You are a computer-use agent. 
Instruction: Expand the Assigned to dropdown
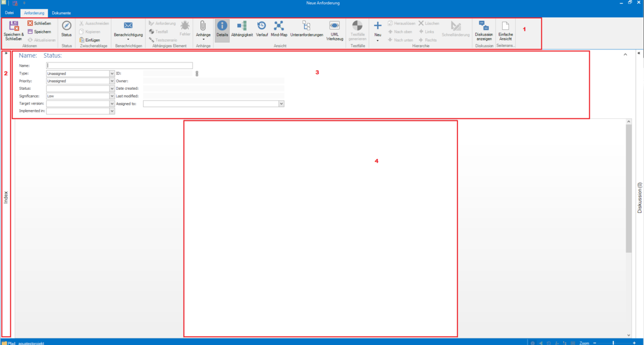pos(281,103)
